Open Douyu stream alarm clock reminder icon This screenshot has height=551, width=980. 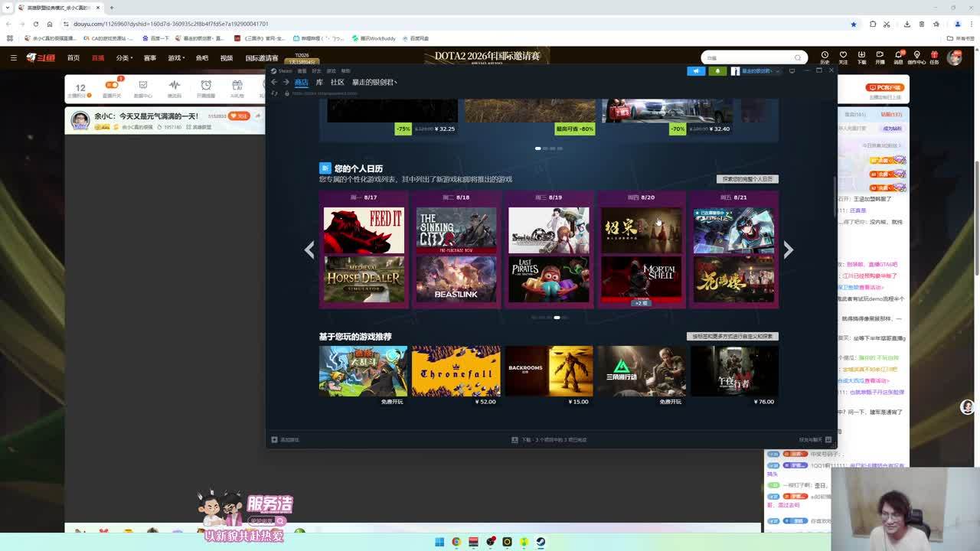(x=206, y=89)
